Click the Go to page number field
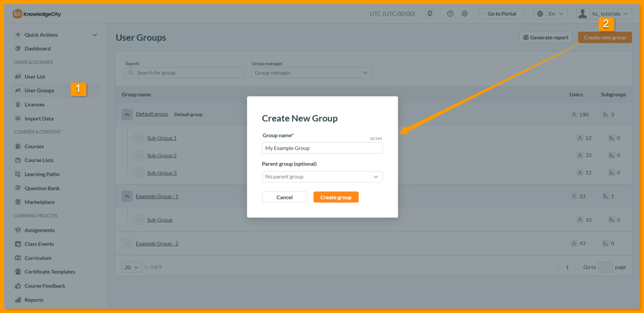Image resolution: width=644 pixels, height=313 pixels. pos(605,267)
